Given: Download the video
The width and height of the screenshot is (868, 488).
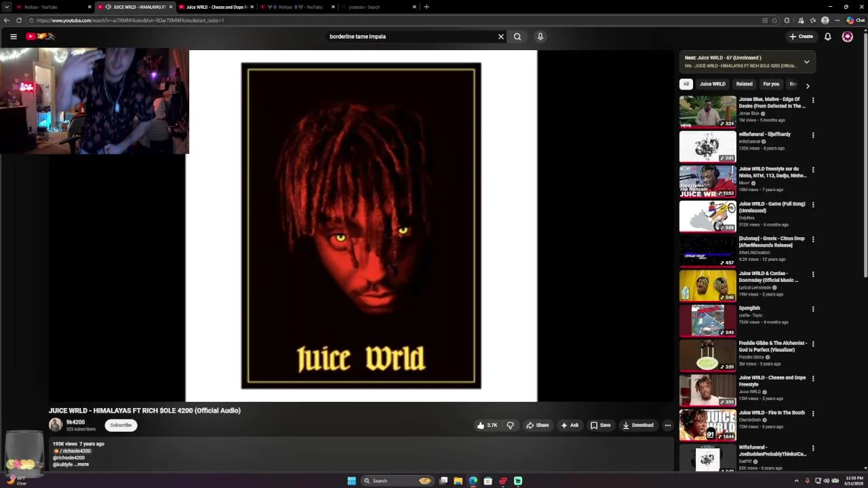Looking at the screenshot, I should [x=637, y=425].
